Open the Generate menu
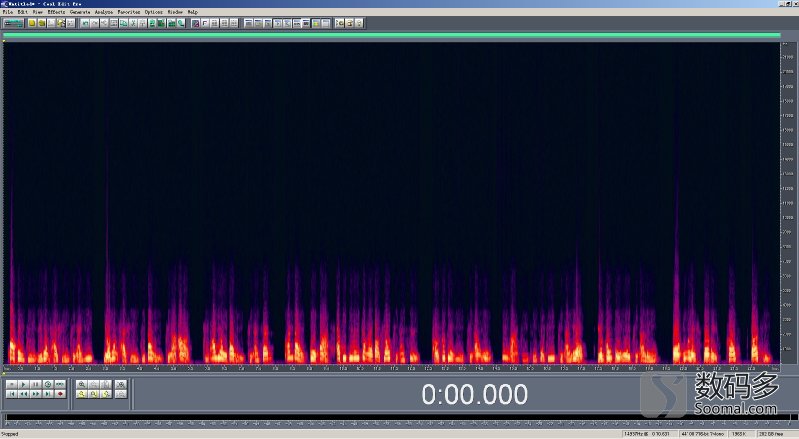The height and width of the screenshot is (439, 799). coord(78,12)
